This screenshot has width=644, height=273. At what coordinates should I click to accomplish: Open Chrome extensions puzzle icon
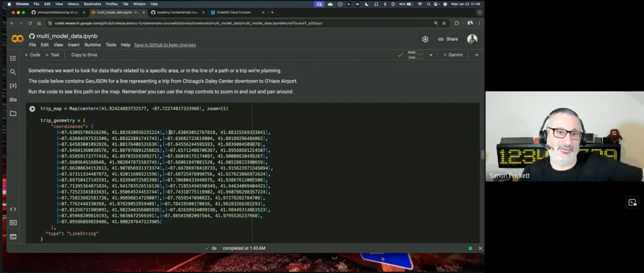point(457,23)
